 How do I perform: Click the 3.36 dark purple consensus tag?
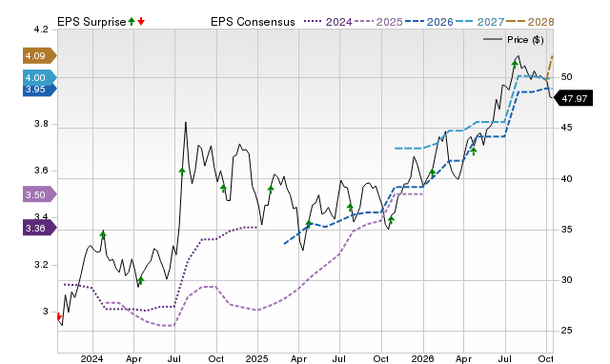[39, 228]
